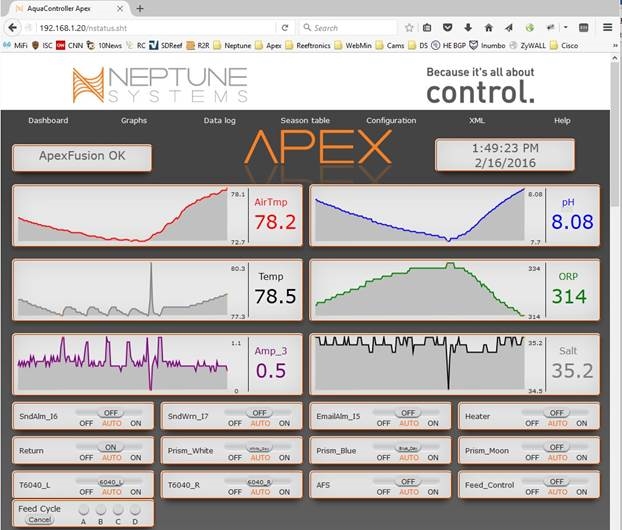Open the SDReef bookmark
Viewport: 622px width, 530px height.
pos(165,45)
